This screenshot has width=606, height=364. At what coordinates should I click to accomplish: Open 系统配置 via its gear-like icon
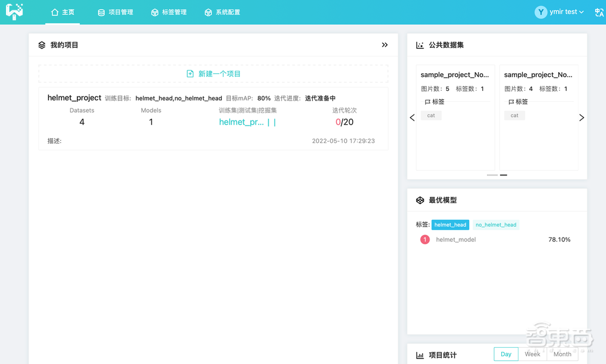(x=209, y=12)
